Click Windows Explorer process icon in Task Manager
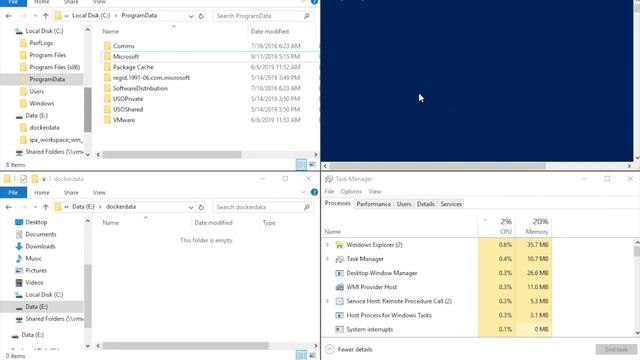Screen dimensions: 640x360 339,245
